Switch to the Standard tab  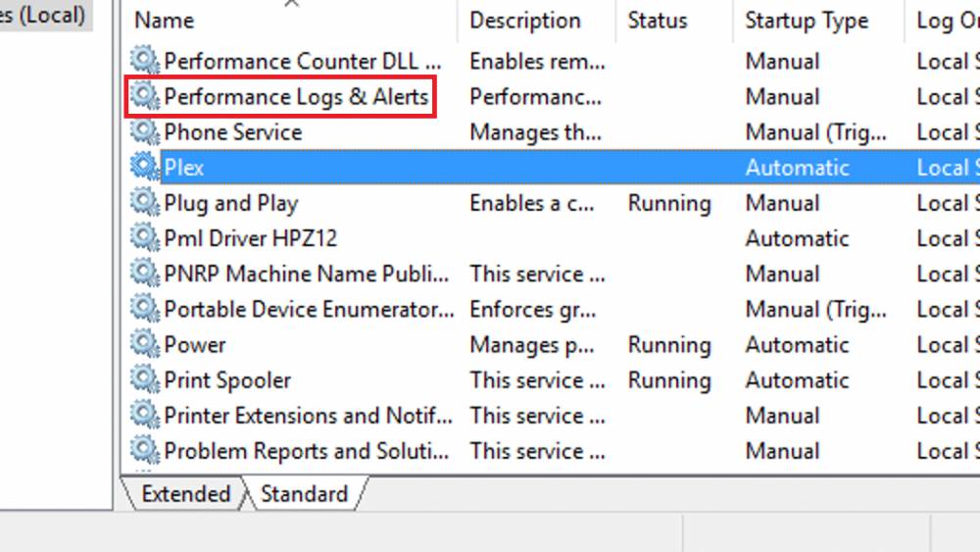(x=304, y=494)
